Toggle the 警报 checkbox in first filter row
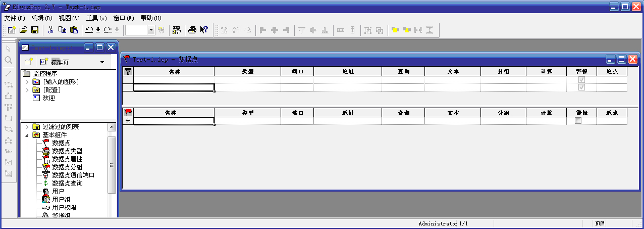The height and width of the screenshot is (229, 644). pyautogui.click(x=581, y=80)
